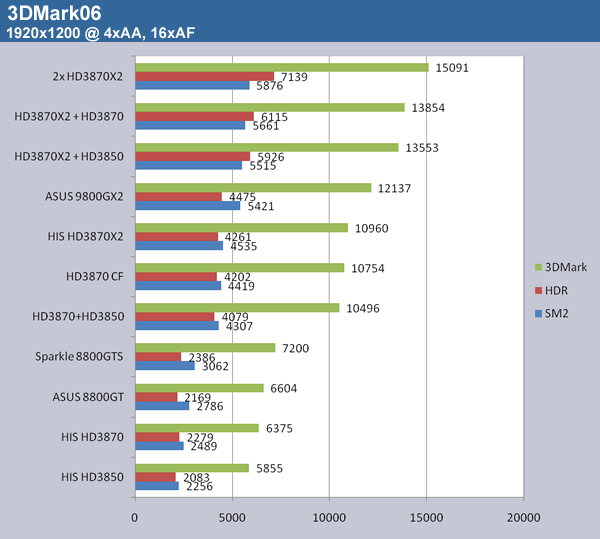The width and height of the screenshot is (600, 539).
Task: Select the 'HIS HD3850' row label
Action: (92, 477)
